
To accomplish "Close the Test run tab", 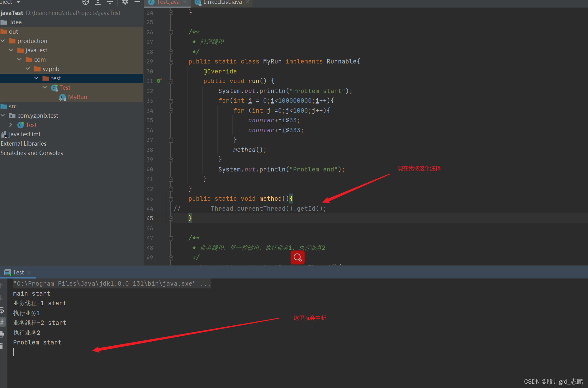I will point(29,273).
